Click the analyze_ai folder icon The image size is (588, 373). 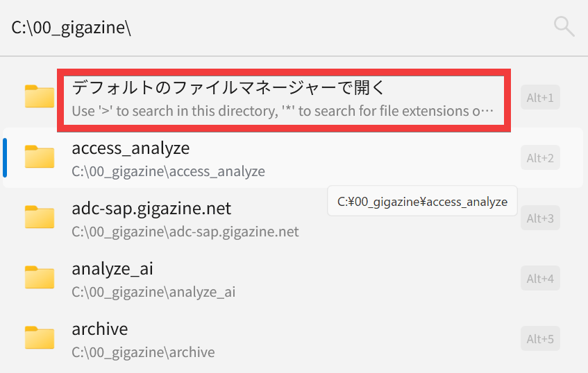40,277
